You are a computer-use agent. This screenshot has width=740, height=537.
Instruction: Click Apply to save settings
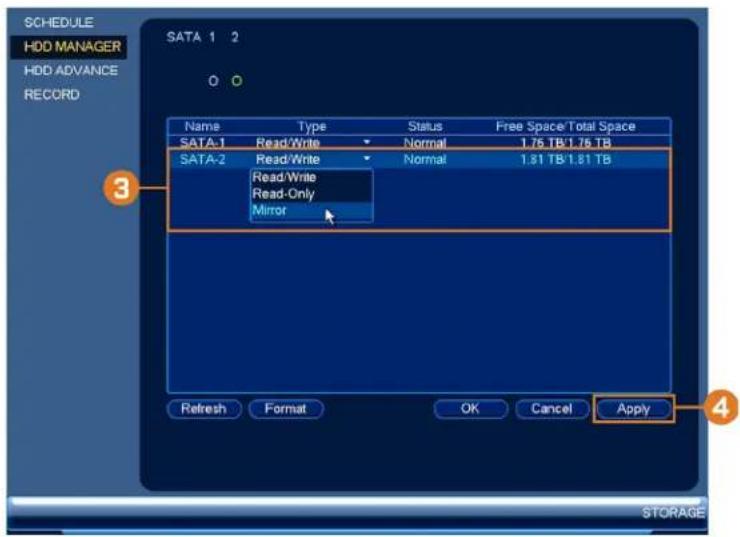633,409
